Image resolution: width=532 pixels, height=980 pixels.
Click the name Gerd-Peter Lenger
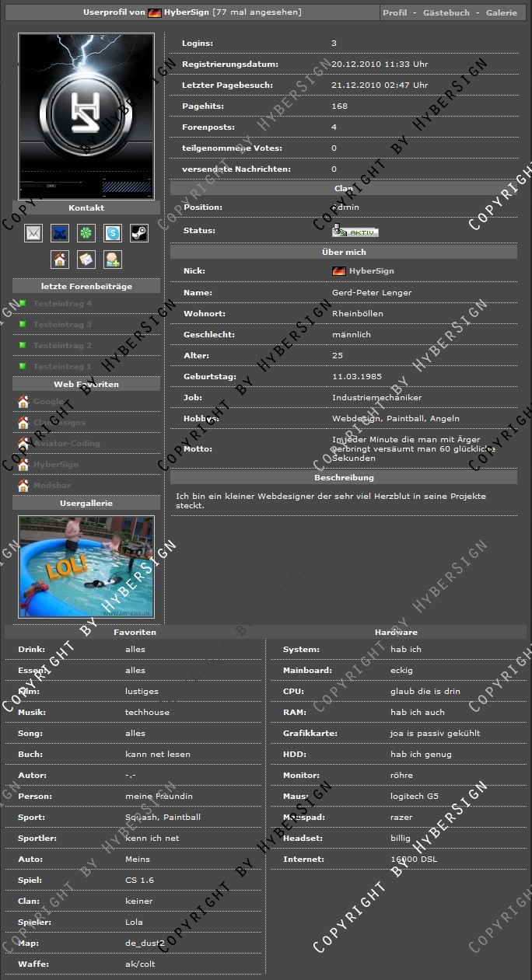click(x=372, y=293)
